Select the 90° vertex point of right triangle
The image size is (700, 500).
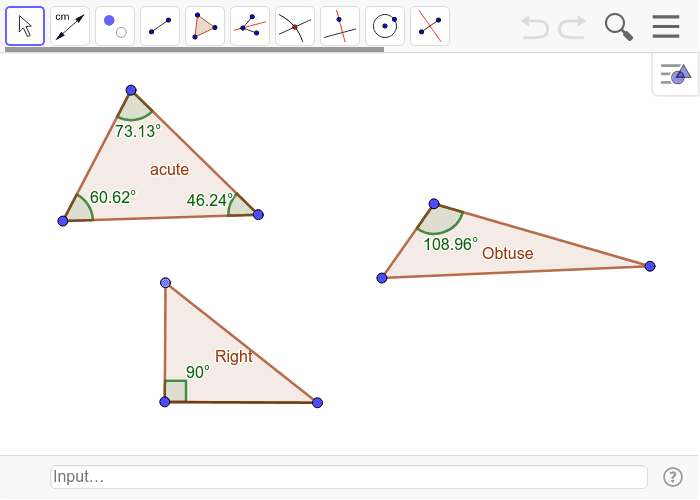tap(165, 402)
